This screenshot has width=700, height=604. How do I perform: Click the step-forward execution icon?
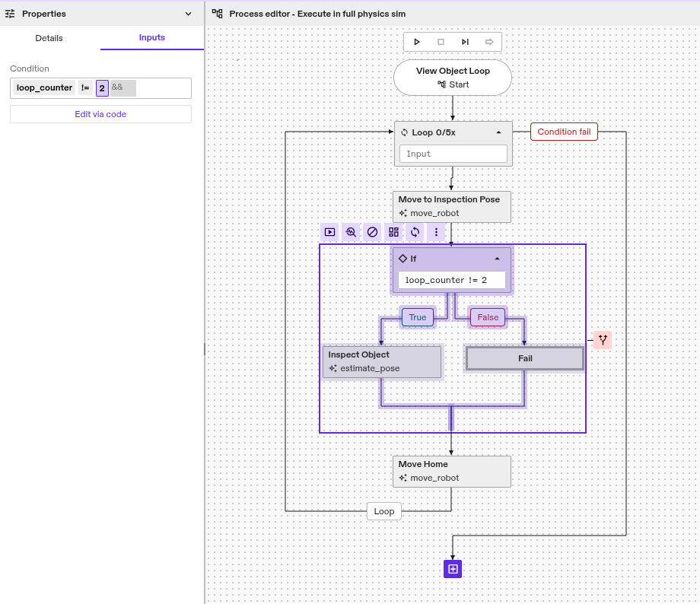(x=465, y=42)
